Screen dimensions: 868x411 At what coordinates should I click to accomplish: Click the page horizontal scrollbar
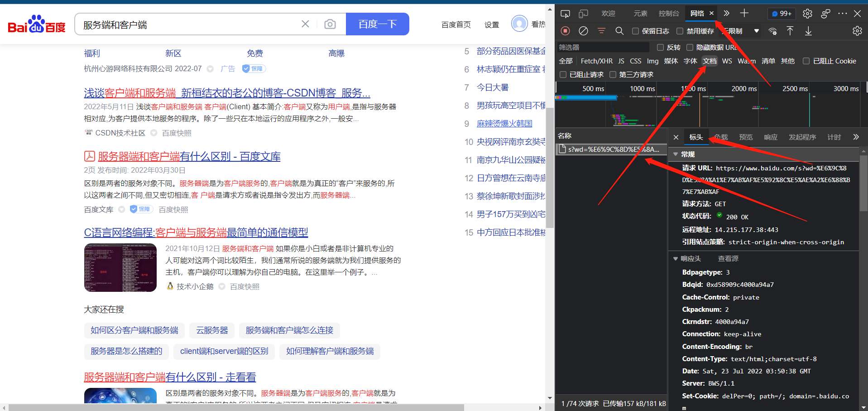(236, 408)
